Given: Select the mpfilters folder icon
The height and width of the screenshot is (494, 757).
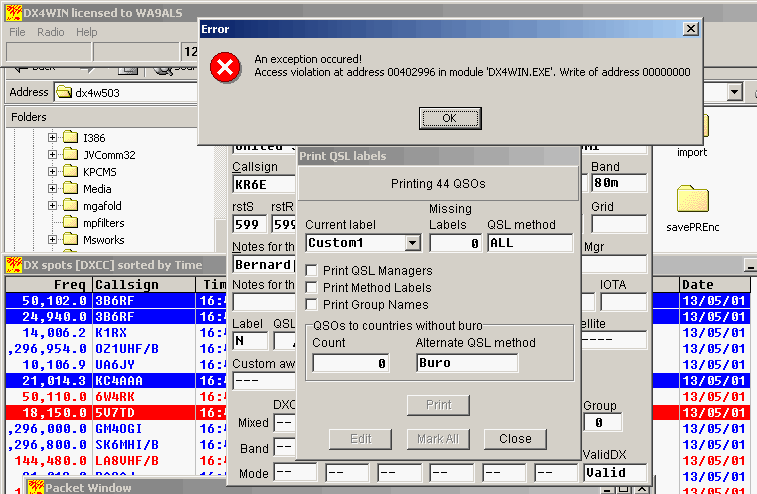Looking at the screenshot, I should (x=70, y=222).
